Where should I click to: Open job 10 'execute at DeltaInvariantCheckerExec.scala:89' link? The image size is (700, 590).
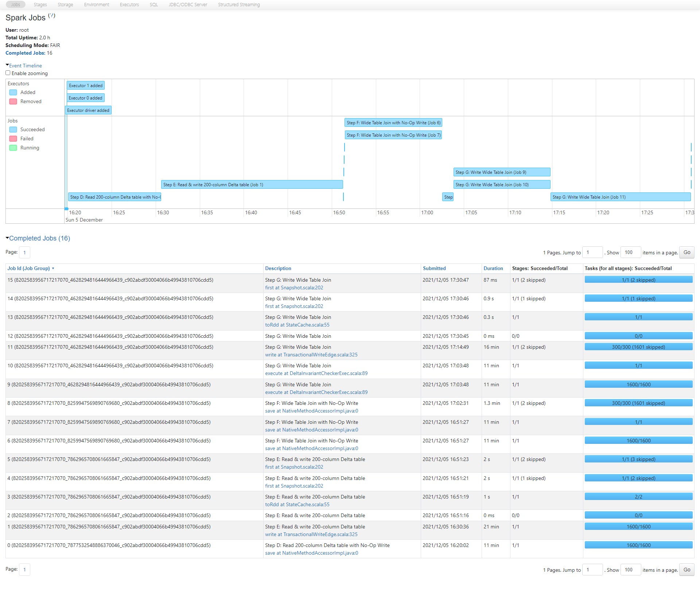(316, 374)
